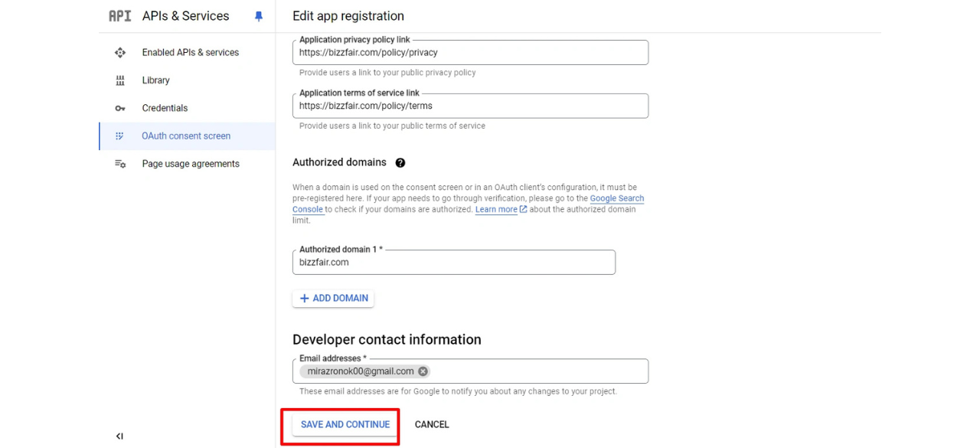Image resolution: width=980 pixels, height=448 pixels.
Task: Collapse the sidebar navigation panel
Action: tap(119, 437)
